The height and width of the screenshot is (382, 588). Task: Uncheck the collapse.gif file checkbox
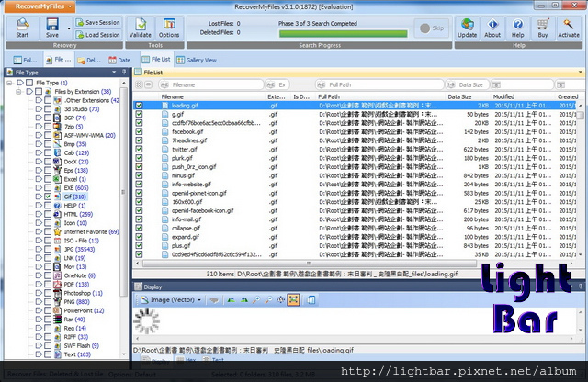(139, 228)
